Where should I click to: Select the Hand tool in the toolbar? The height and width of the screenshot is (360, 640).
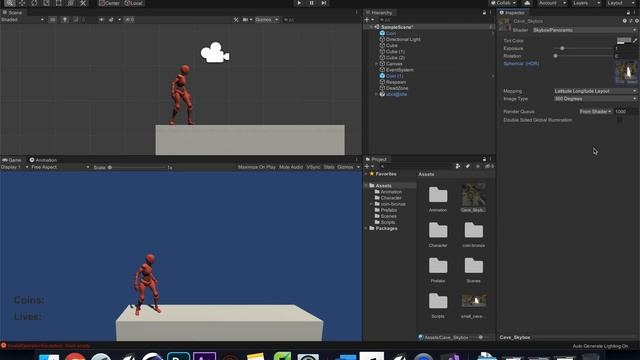(x=10, y=3)
